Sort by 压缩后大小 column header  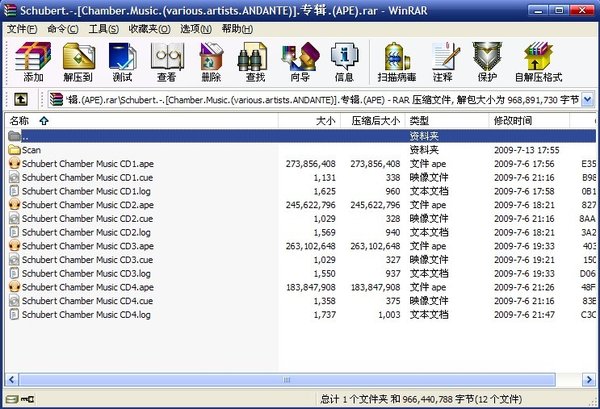373,121
